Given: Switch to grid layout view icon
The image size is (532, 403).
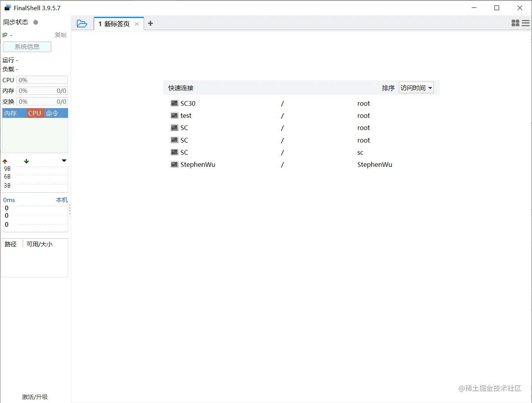Looking at the screenshot, I should coord(516,23).
